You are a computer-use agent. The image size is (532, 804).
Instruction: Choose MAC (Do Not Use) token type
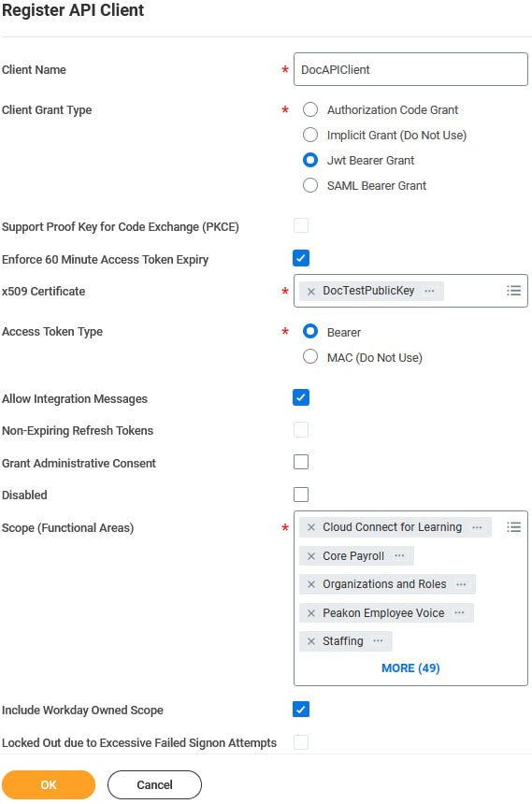click(310, 356)
